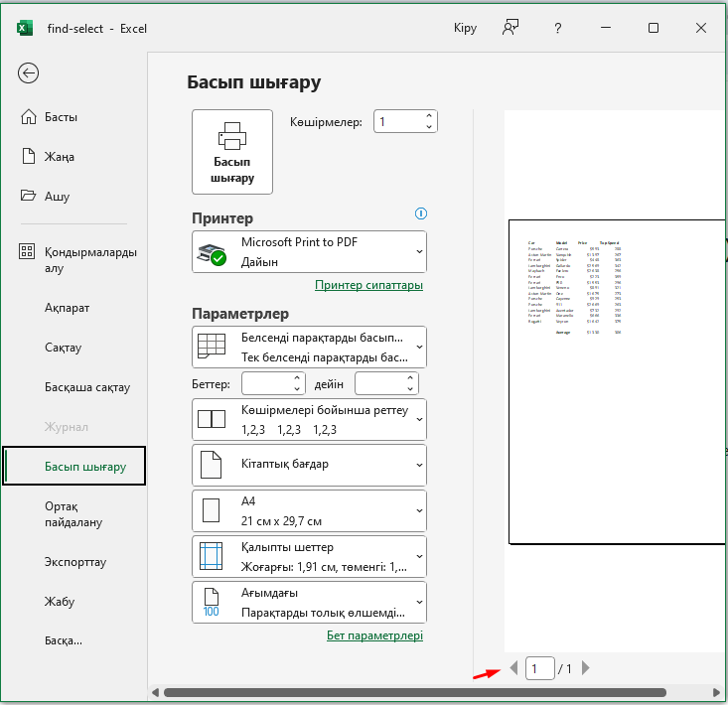This screenshot has width=728, height=705.
Task: Click the Excel app logo icon
Action: (25, 29)
